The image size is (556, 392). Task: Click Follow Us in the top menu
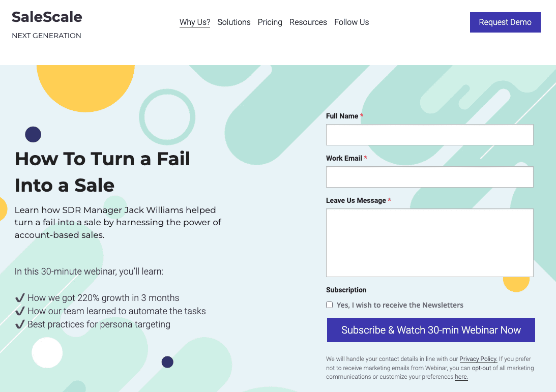(x=352, y=22)
